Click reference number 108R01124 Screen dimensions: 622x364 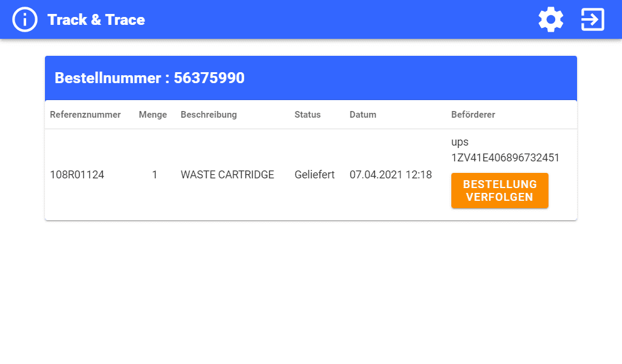click(x=77, y=175)
